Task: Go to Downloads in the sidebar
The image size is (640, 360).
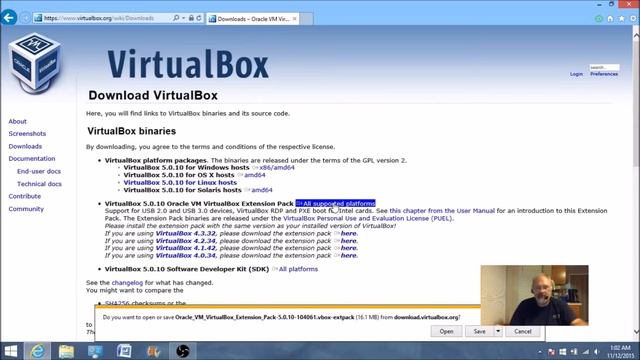Action: (25, 146)
